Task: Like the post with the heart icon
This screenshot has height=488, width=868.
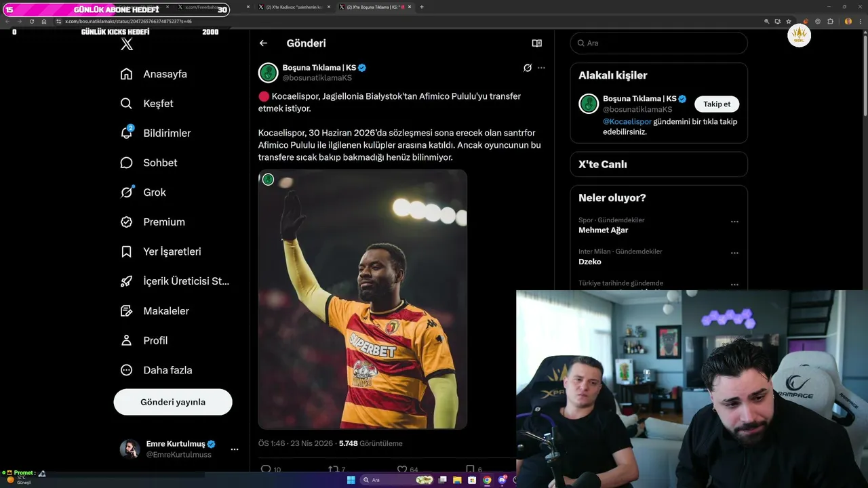Action: 401,469
